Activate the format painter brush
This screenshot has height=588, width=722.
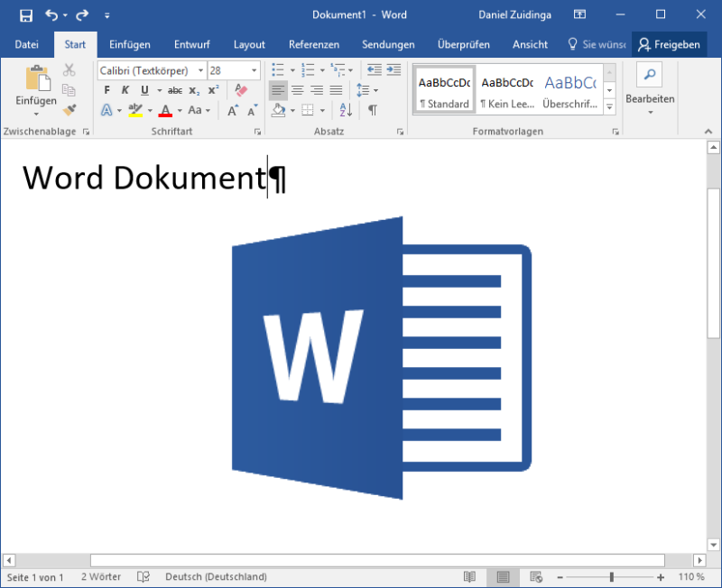coord(69,109)
